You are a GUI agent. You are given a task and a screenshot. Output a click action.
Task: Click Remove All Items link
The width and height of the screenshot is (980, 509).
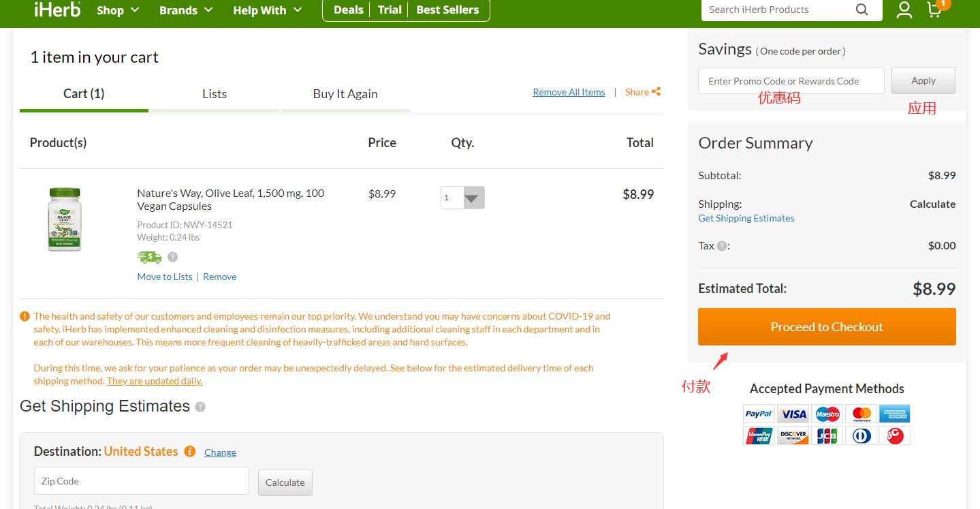569,92
